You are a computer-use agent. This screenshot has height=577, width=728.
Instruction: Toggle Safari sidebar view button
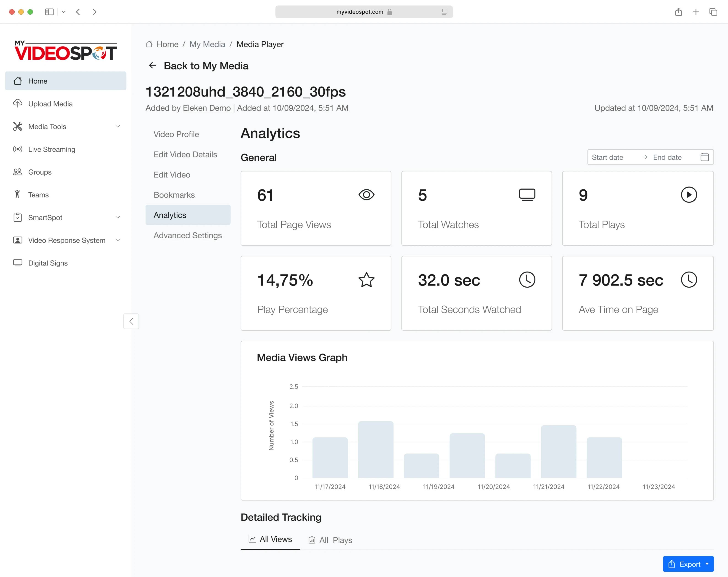pos(49,12)
